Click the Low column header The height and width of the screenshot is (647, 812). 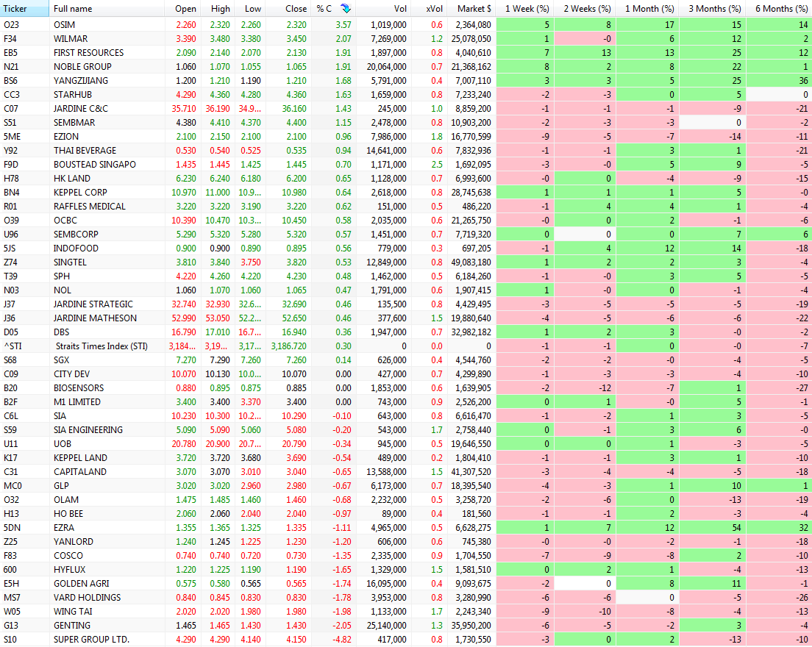click(x=252, y=8)
